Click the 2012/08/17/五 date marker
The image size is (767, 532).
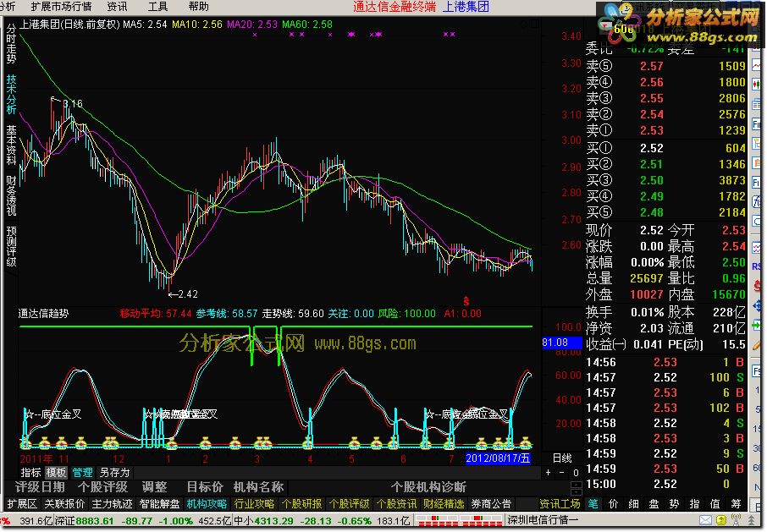coord(498,458)
